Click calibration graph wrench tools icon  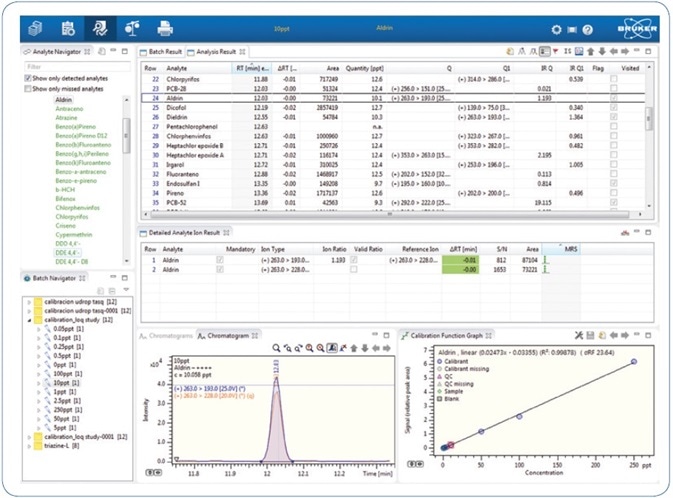click(580, 334)
